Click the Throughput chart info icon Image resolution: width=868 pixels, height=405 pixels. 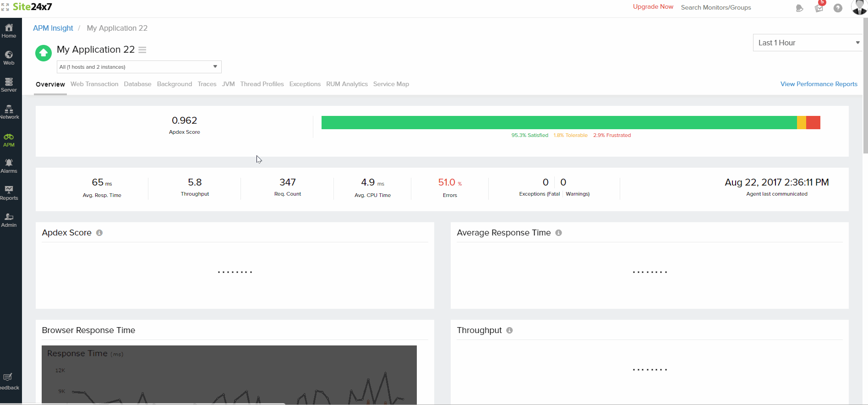point(509,330)
